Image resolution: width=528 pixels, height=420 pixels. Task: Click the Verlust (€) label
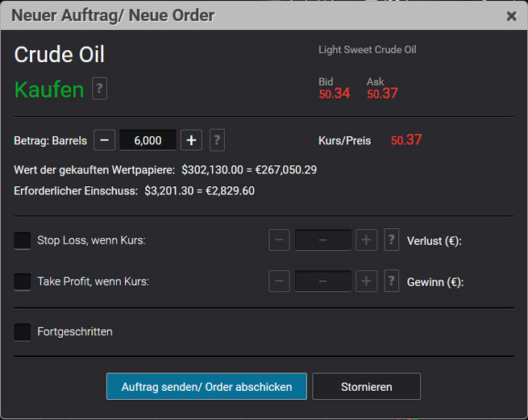click(434, 241)
